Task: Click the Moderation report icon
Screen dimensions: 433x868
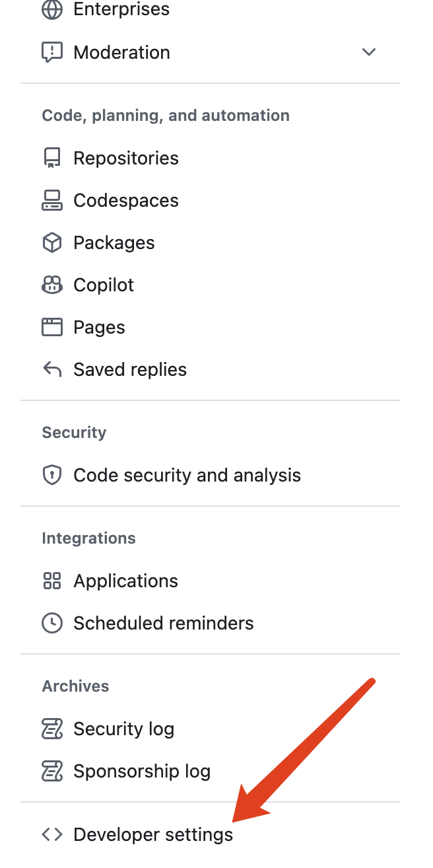Action: point(52,52)
